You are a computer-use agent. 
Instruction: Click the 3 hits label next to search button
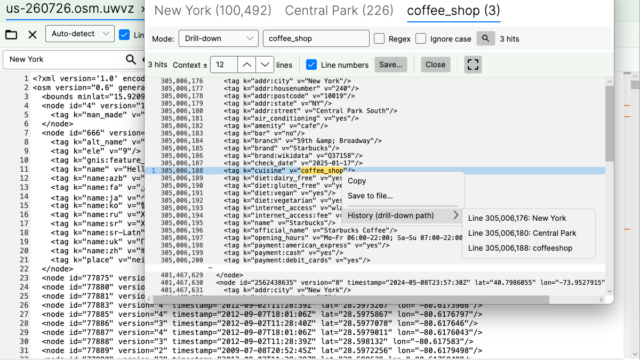pyautogui.click(x=509, y=39)
